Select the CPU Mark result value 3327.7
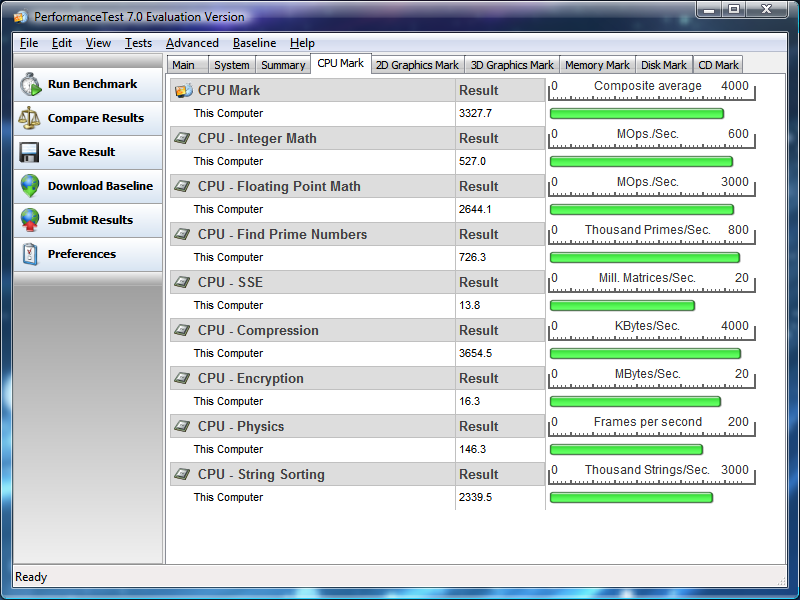This screenshot has height=600, width=800. (x=475, y=113)
